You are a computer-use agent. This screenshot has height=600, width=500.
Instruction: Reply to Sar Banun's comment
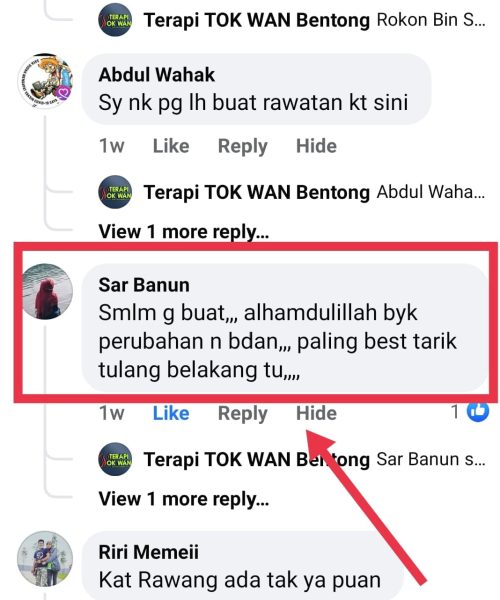243,414
